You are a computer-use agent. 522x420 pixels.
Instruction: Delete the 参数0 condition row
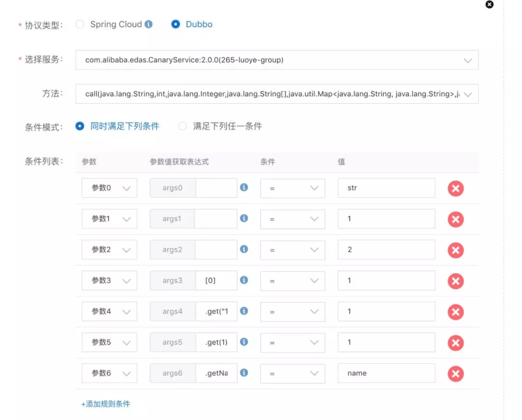coord(455,188)
